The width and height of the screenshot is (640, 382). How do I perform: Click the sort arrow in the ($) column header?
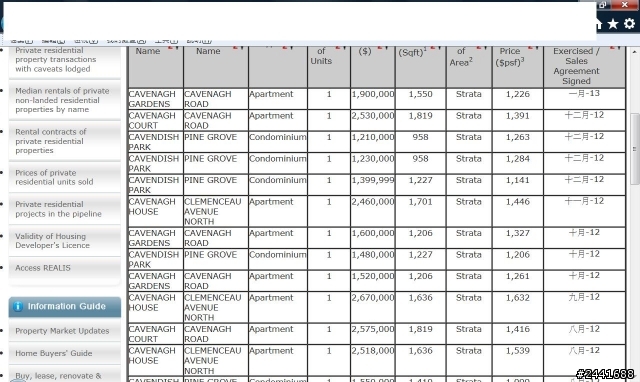point(382,48)
